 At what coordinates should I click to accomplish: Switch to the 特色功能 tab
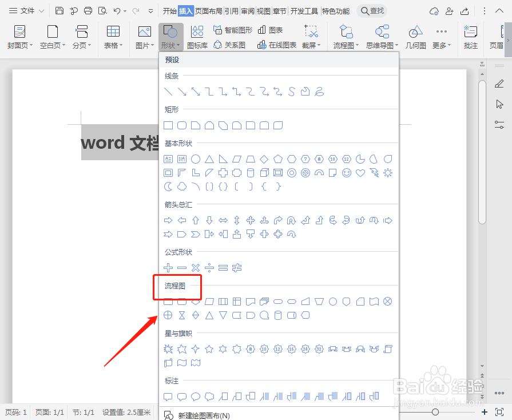click(x=336, y=11)
